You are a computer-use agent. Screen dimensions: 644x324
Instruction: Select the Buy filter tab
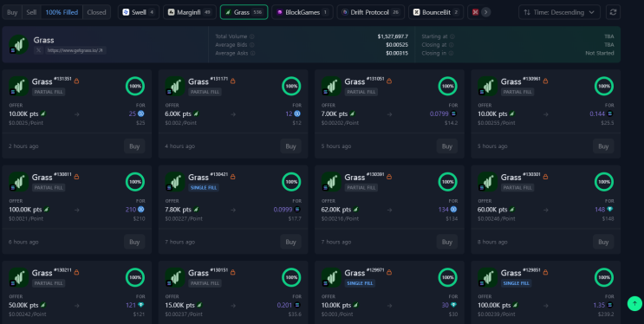coord(12,12)
